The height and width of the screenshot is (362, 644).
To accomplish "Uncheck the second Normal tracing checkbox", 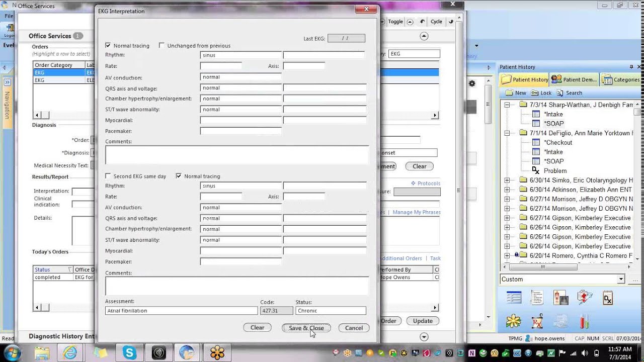I will click(x=179, y=176).
